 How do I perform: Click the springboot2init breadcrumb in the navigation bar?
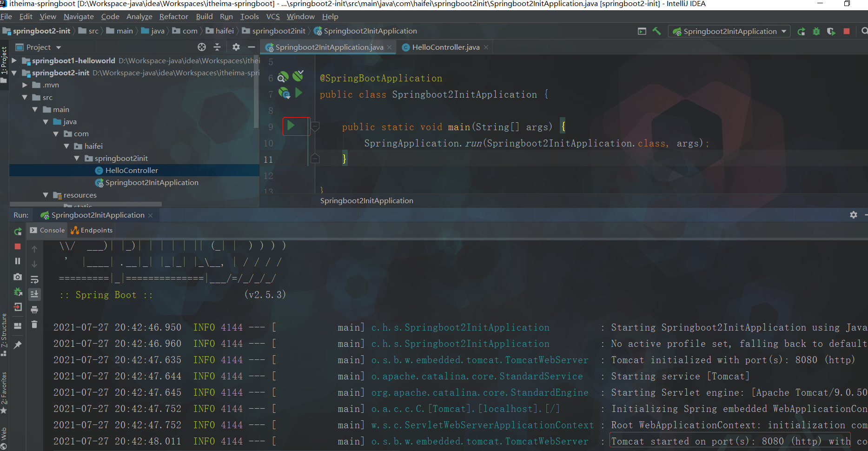[x=274, y=31]
